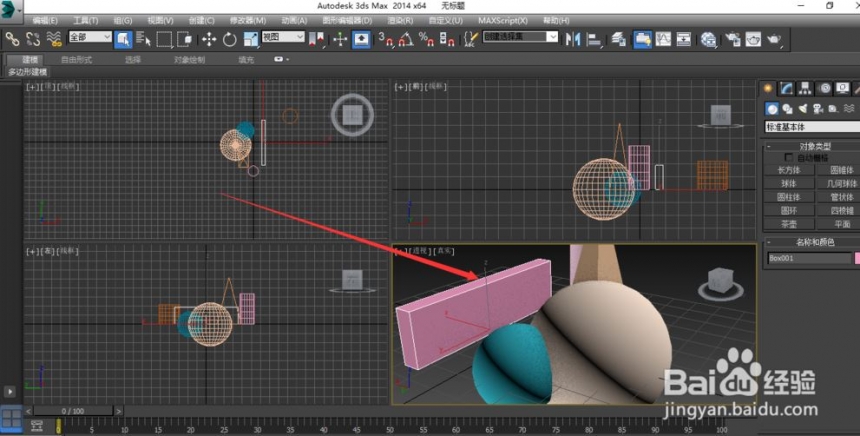Switch to the 选择 ribbon tab
Screen dimensions: 860x436
pyautogui.click(x=133, y=60)
